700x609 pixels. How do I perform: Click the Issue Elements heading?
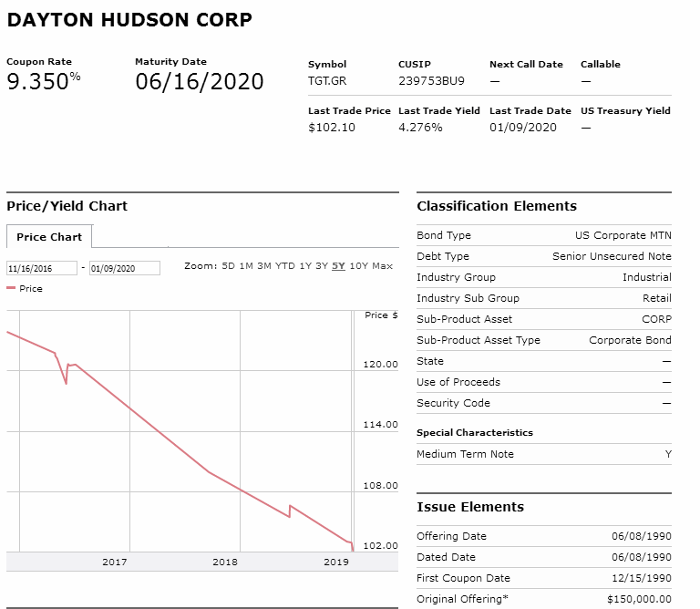(x=470, y=507)
